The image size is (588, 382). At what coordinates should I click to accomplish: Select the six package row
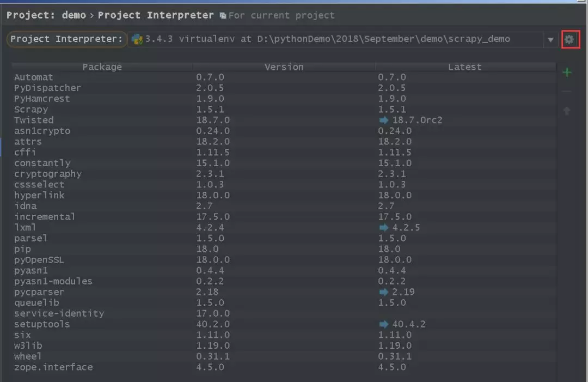[284, 335]
